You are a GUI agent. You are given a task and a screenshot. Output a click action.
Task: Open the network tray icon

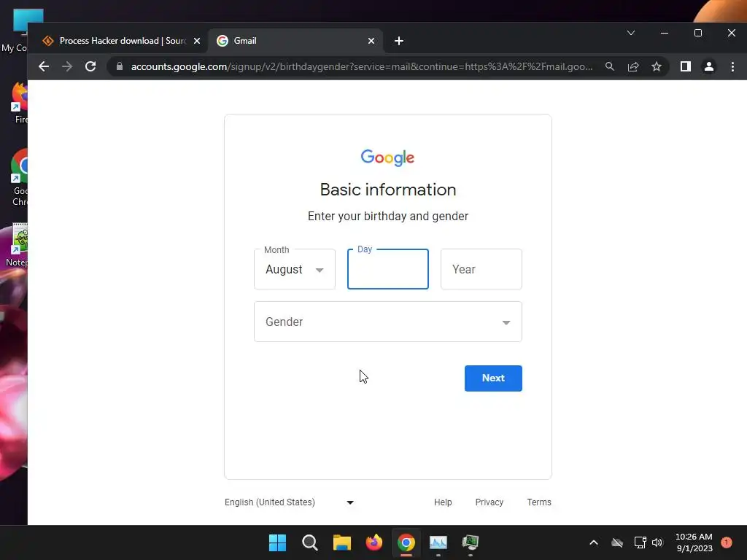(x=640, y=542)
